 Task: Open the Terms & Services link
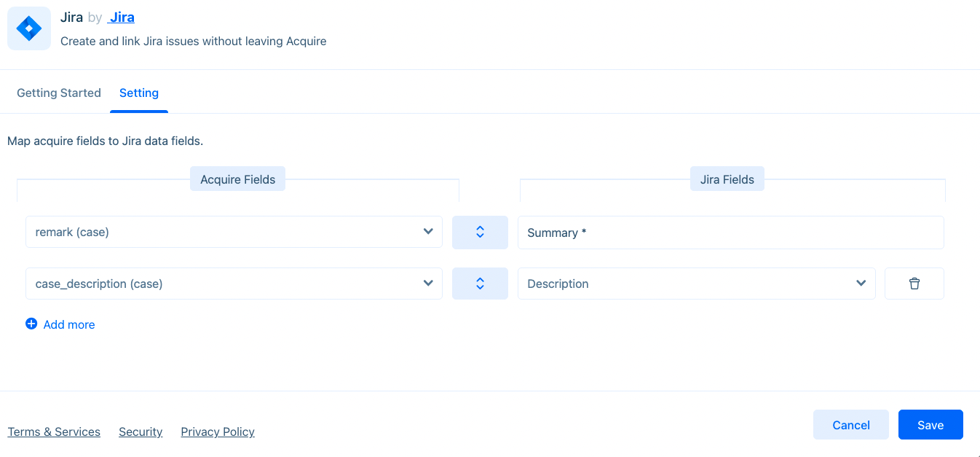54,431
